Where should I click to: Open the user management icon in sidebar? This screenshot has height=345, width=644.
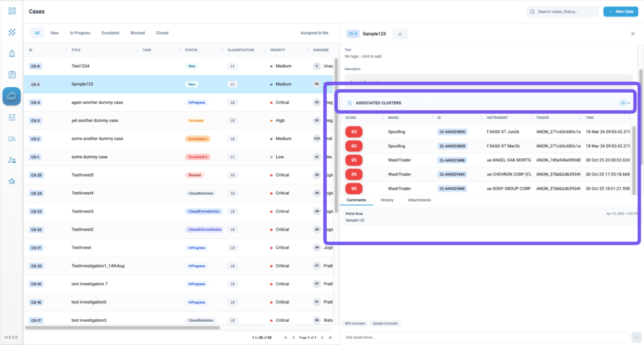pyautogui.click(x=12, y=160)
